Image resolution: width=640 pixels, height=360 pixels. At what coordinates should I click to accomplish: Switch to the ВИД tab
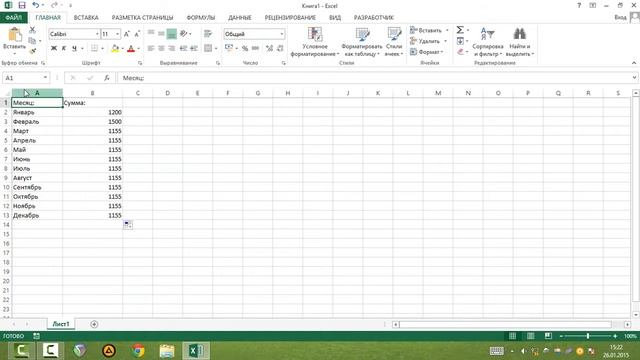pos(335,18)
